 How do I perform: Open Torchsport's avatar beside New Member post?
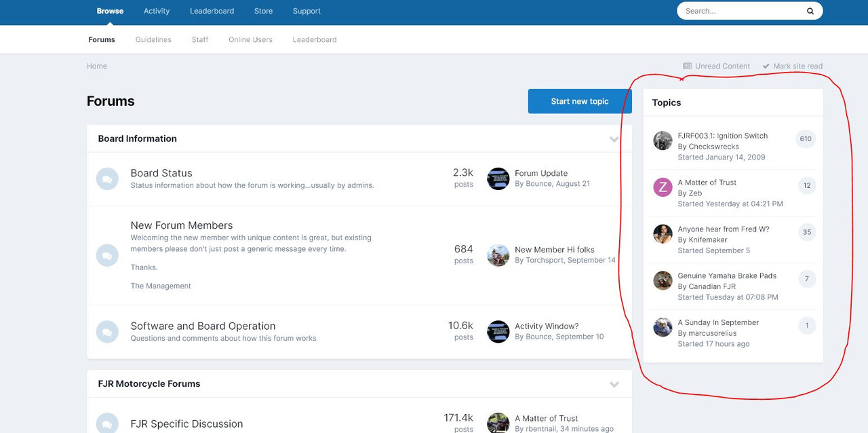(498, 255)
